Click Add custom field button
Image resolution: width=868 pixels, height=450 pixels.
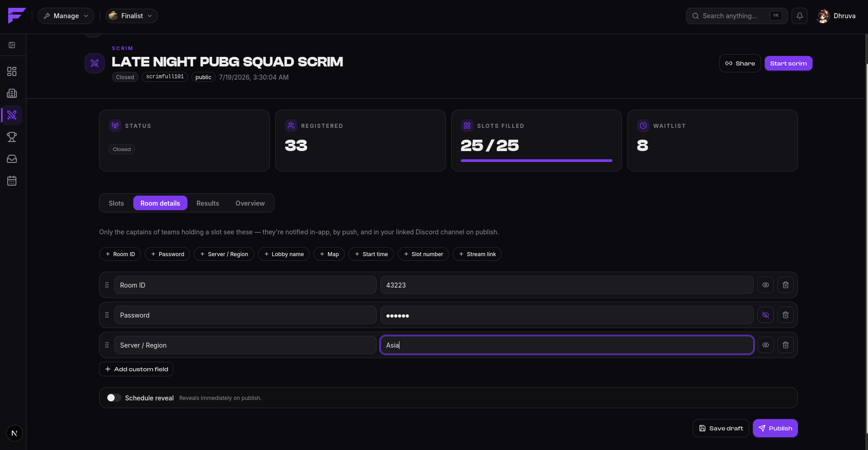[x=136, y=369]
